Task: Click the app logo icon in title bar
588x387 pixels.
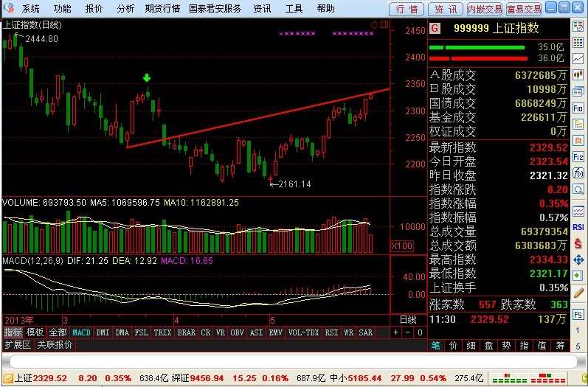Action: [9, 8]
